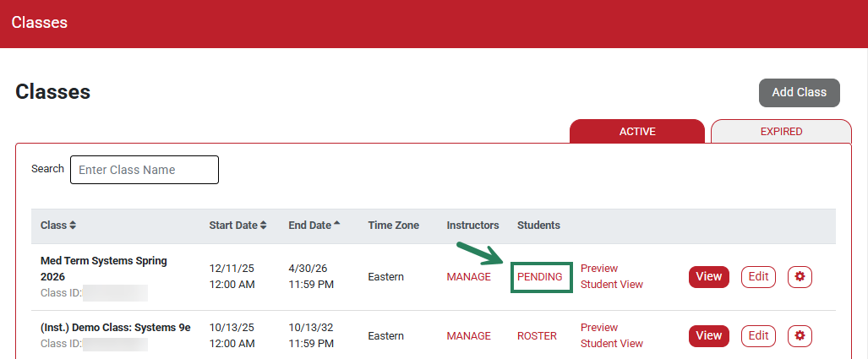Click start date 10/13/25 12:00 AM
The height and width of the screenshot is (359, 868).
232,335
